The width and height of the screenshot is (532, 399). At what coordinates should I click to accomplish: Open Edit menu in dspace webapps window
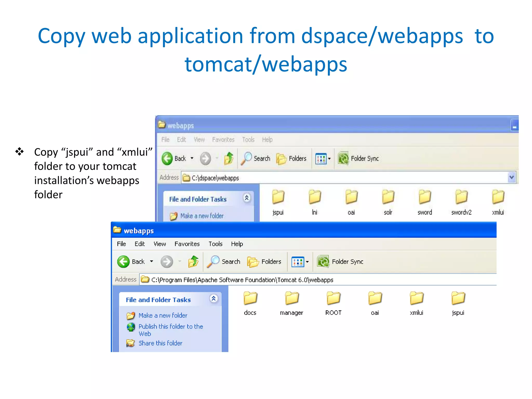[182, 140]
